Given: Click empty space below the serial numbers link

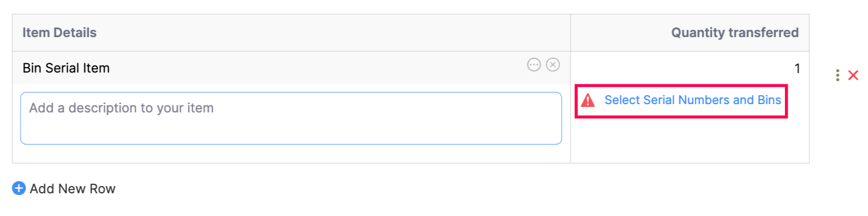Looking at the screenshot, I should (x=690, y=140).
